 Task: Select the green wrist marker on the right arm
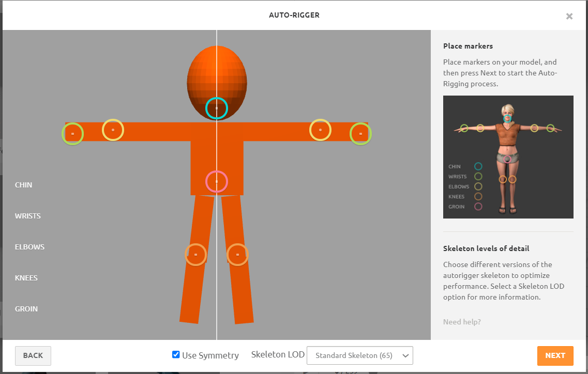360,134
